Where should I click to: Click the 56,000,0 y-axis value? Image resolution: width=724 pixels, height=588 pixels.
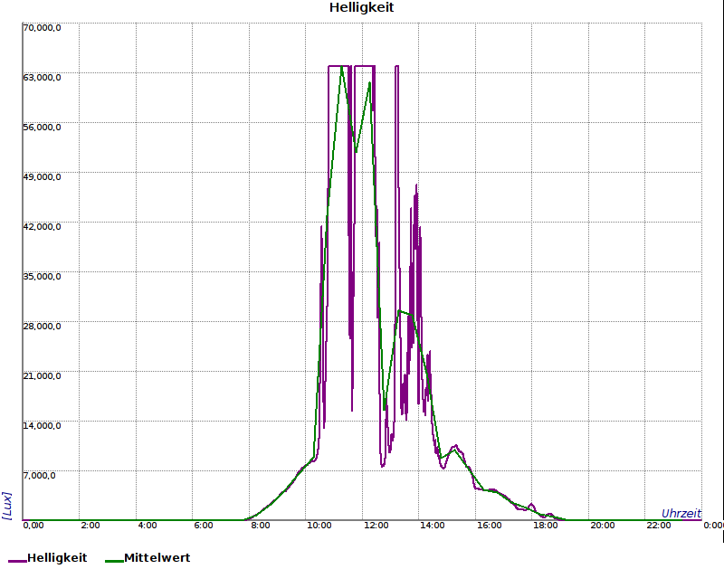42,128
